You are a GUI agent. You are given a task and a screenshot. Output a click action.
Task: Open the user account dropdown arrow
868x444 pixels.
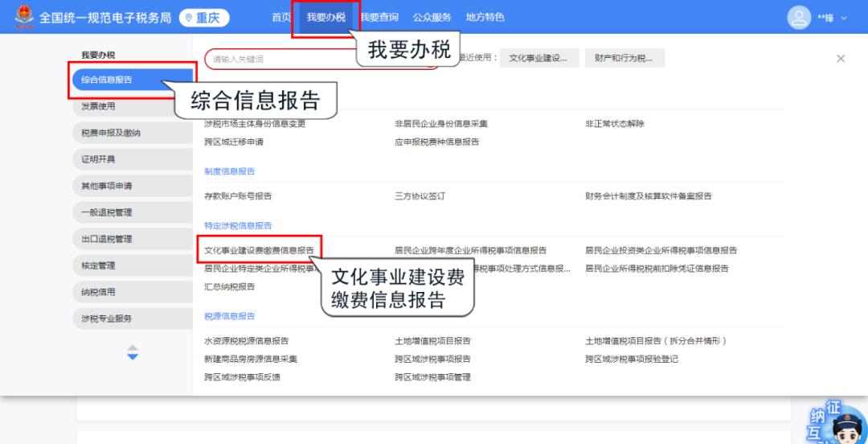(844, 18)
